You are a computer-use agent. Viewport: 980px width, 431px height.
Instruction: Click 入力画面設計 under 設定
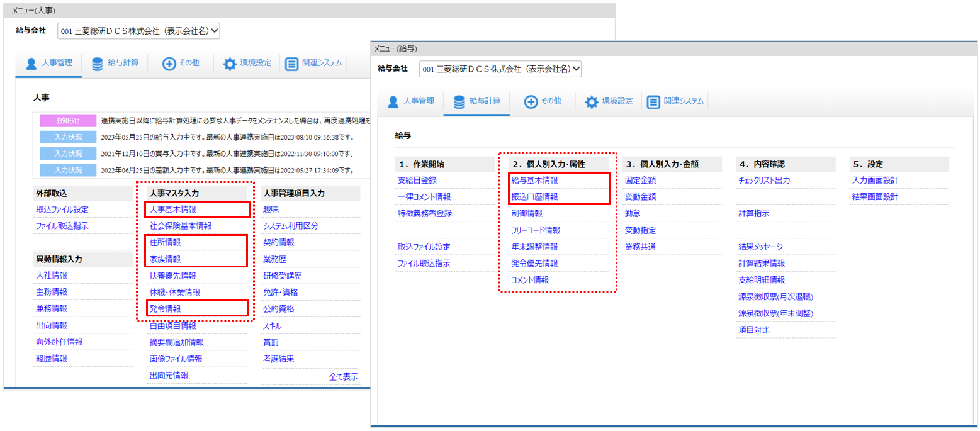click(x=875, y=181)
